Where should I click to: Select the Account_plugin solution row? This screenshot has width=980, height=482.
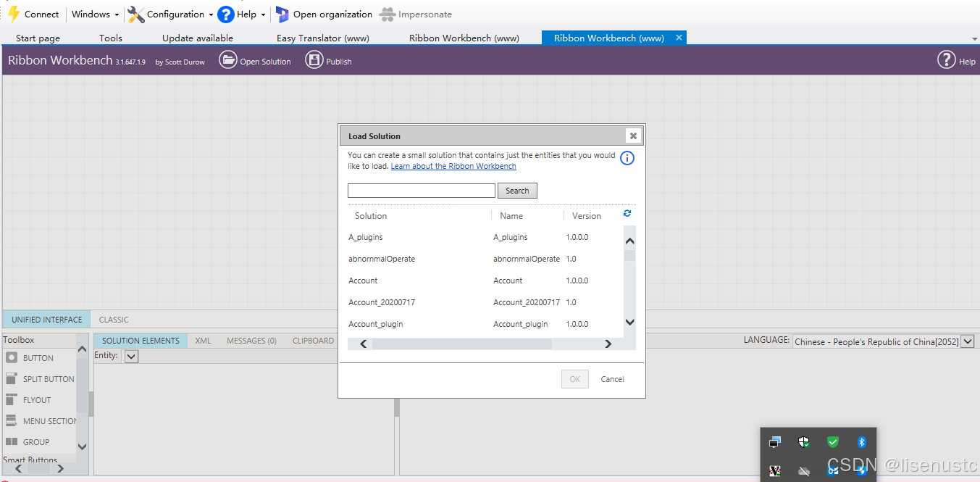[x=485, y=324]
